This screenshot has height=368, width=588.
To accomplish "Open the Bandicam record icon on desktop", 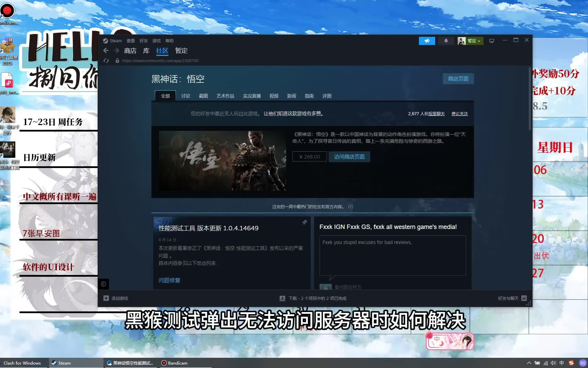I will 7,11.
